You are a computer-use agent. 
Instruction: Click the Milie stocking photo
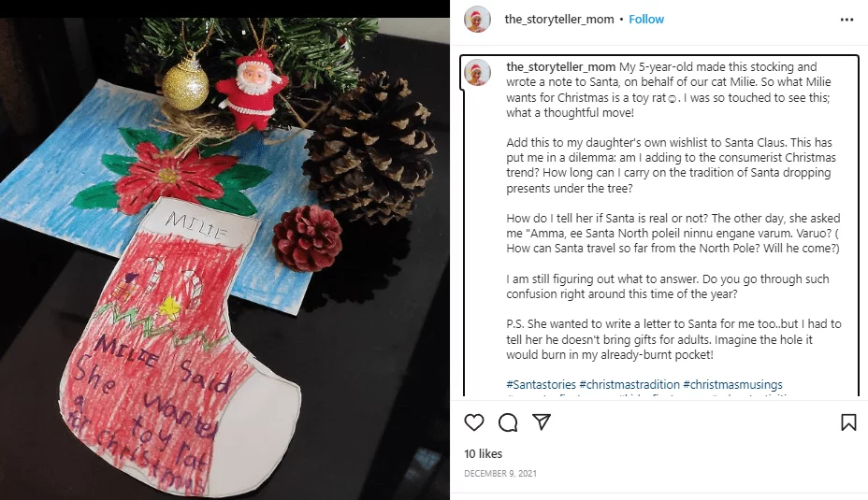(224, 259)
